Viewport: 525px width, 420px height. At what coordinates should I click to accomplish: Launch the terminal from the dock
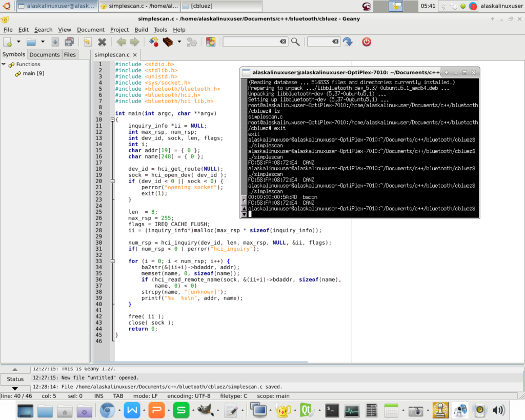(333, 410)
